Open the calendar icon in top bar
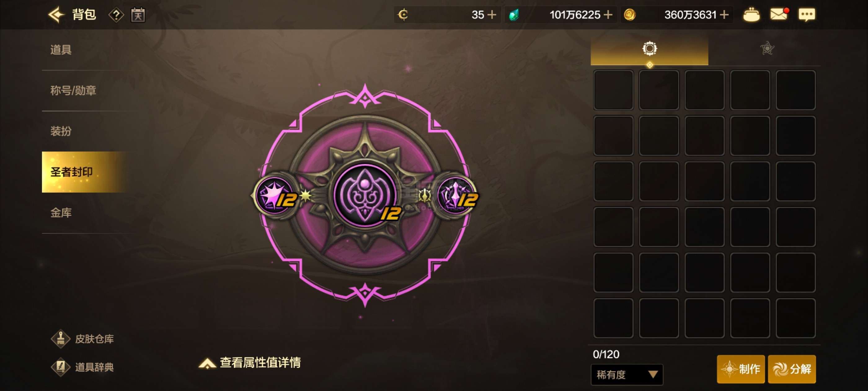Image resolution: width=868 pixels, height=391 pixels. point(138,15)
